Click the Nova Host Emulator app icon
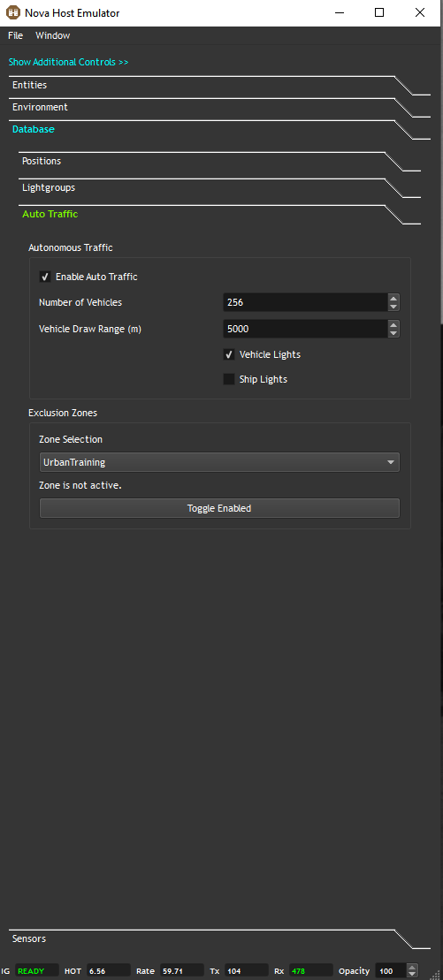This screenshot has width=443, height=980. [13, 12]
